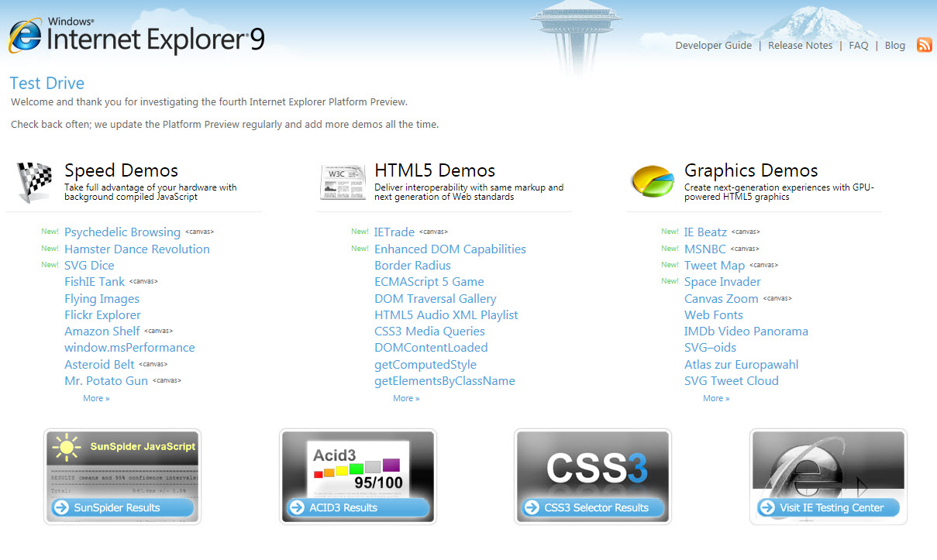Launch the Space Invader demo
This screenshot has height=560, width=937.
click(722, 282)
